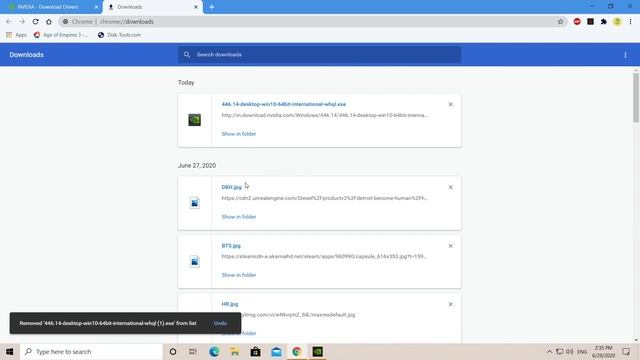This screenshot has width=640, height=360.
Task: Open Disk-Tools.com bookmark
Action: (x=119, y=35)
